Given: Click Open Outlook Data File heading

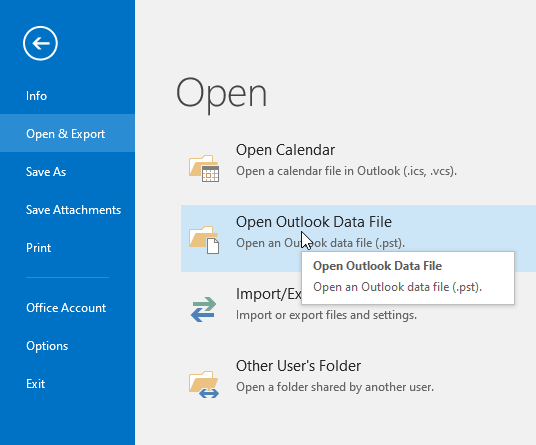Looking at the screenshot, I should click(313, 222).
